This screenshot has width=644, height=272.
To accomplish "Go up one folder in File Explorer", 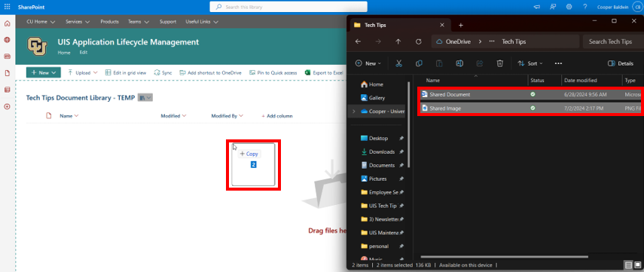I will [398, 41].
